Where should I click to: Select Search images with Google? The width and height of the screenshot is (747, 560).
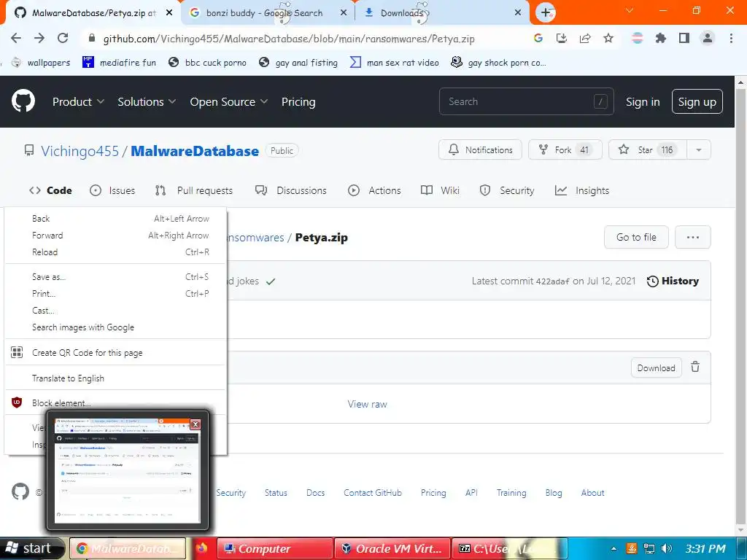point(115,327)
